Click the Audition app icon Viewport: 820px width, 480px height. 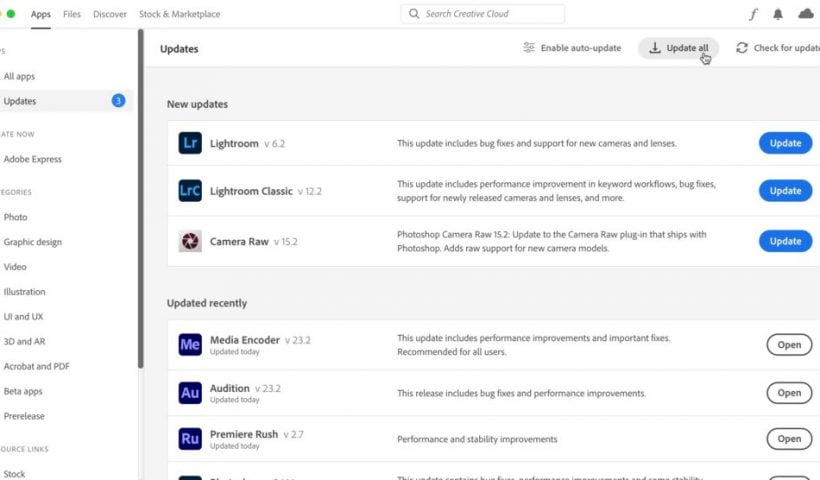coord(190,393)
